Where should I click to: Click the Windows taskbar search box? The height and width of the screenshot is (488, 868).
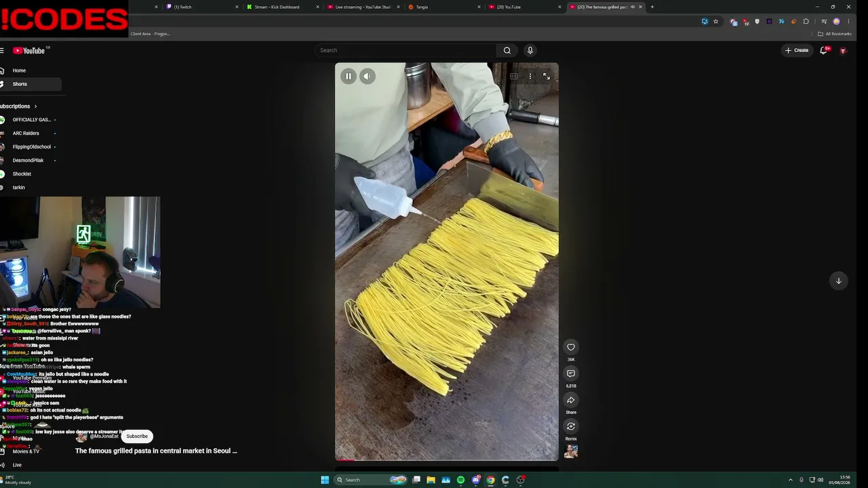click(x=371, y=480)
